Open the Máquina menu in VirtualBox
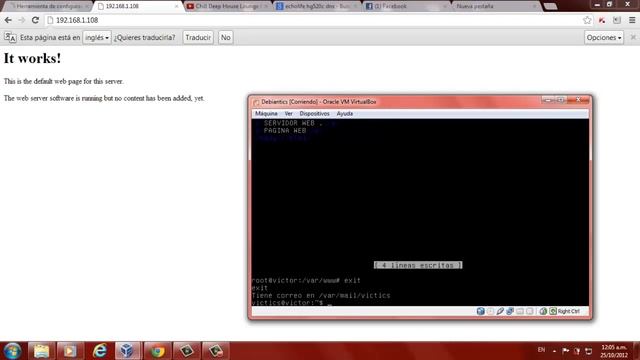The width and height of the screenshot is (640, 360). pos(266,113)
